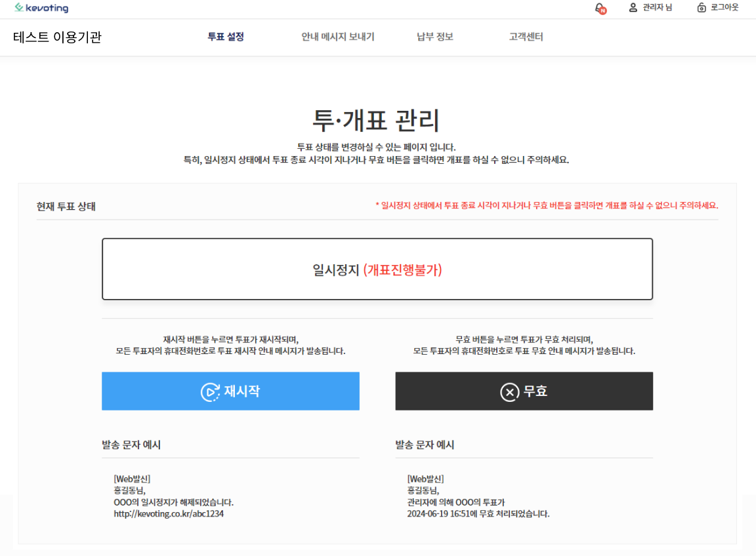Open the 투표 설정 menu
756x556 pixels.
tap(226, 37)
